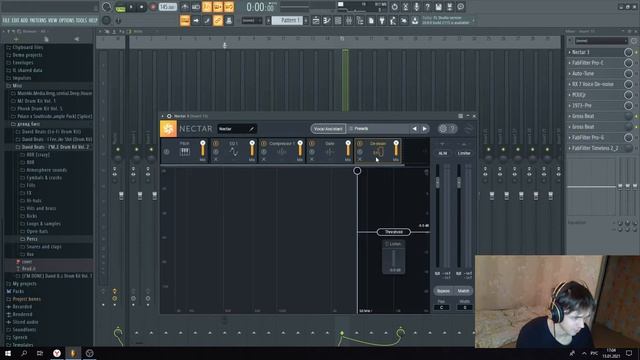
Task: Select the Pitch module in Nectar
Action: click(x=184, y=151)
